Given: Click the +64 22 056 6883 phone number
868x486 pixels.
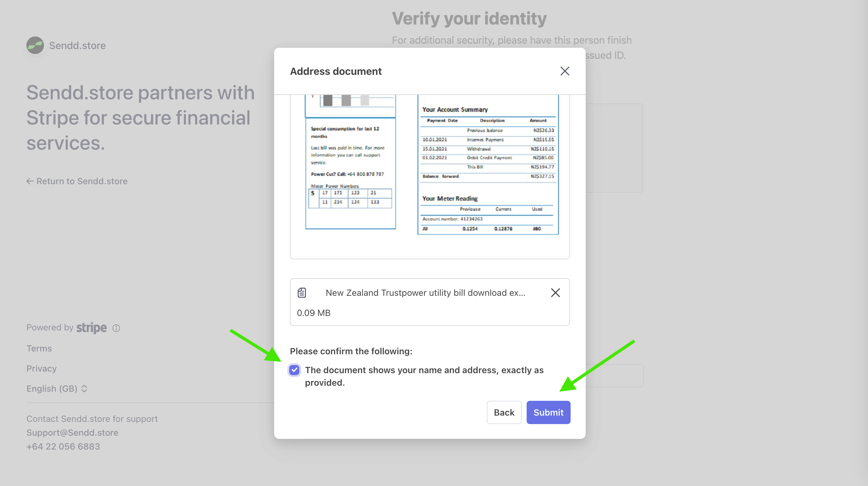Looking at the screenshot, I should (x=63, y=446).
